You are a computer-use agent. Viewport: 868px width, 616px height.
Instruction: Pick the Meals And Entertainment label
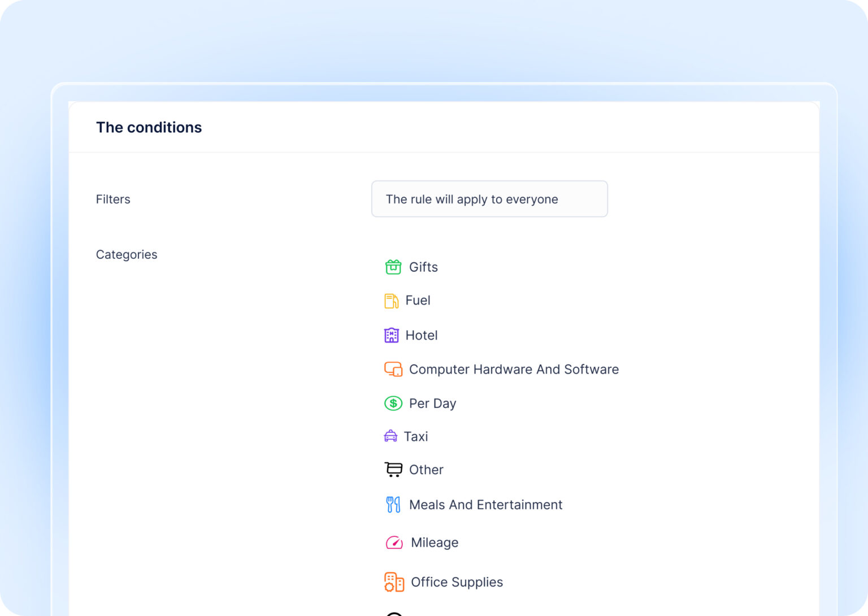485,505
